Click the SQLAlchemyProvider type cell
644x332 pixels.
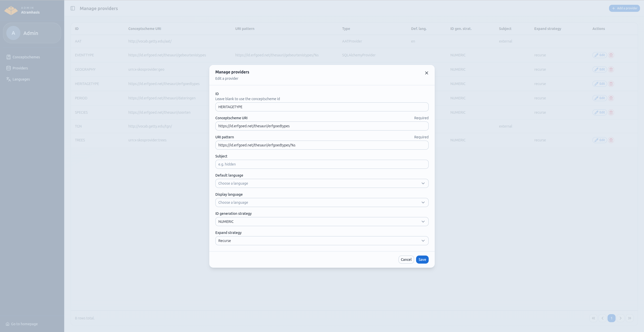[359, 55]
